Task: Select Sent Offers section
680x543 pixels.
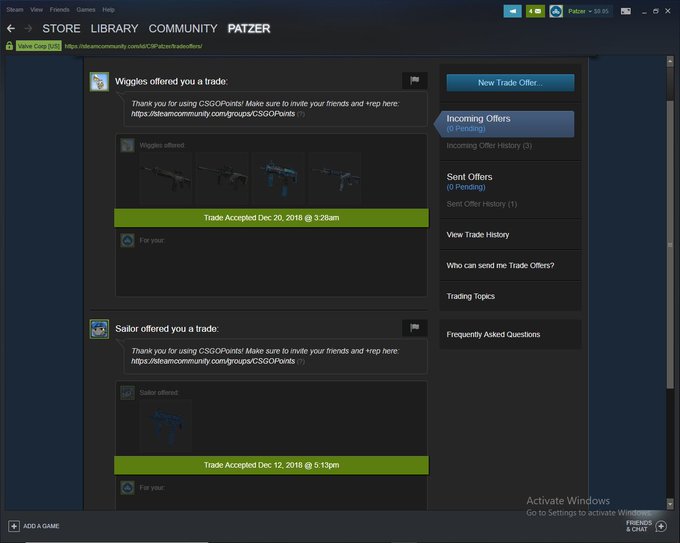Action: (470, 181)
